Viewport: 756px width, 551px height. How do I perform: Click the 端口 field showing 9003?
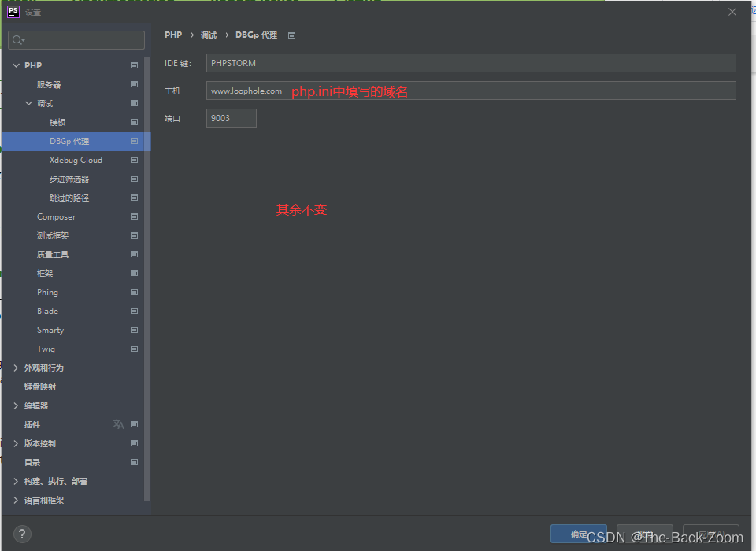click(232, 118)
